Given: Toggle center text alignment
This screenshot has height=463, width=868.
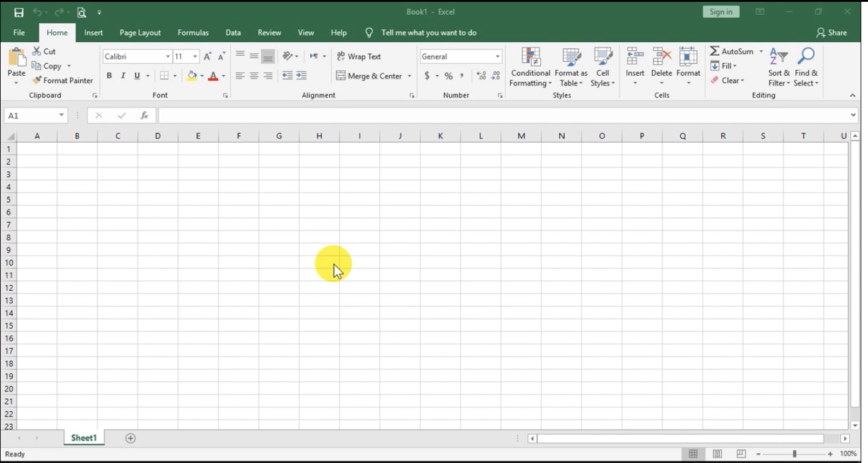Looking at the screenshot, I should [x=254, y=76].
